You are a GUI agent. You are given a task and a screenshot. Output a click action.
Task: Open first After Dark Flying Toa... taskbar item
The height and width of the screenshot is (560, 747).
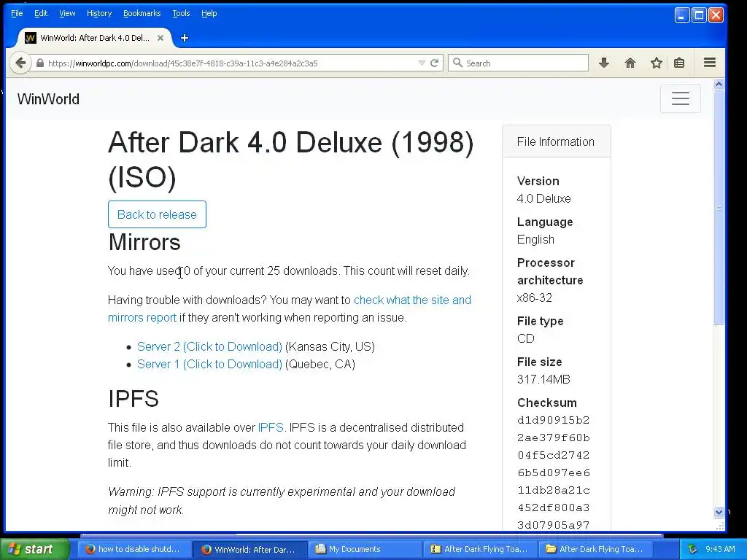tap(481, 549)
